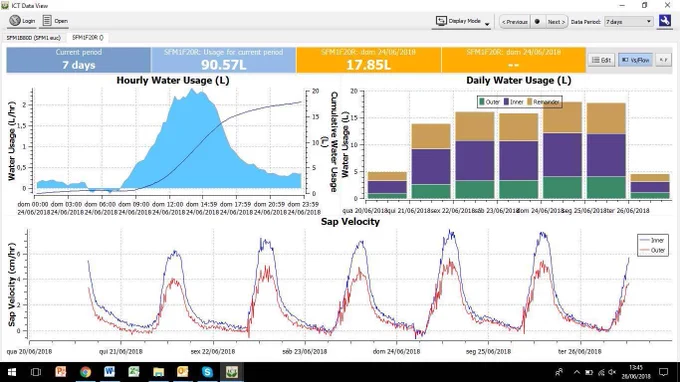Click the expand arrows button beside Vs/Flow
Screen dimensions: 680x382
[664, 60]
